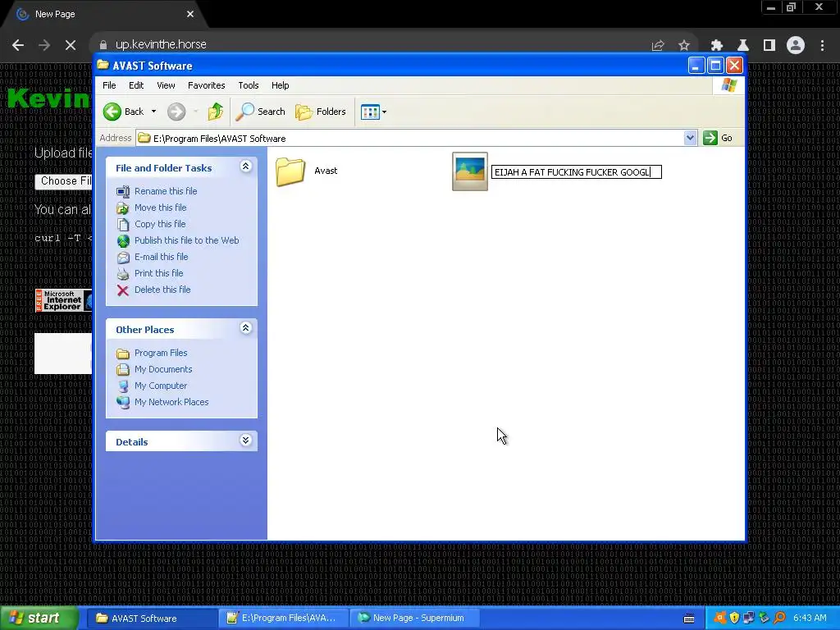Close the New Page browser tab
840x630 pixels.
(190, 14)
